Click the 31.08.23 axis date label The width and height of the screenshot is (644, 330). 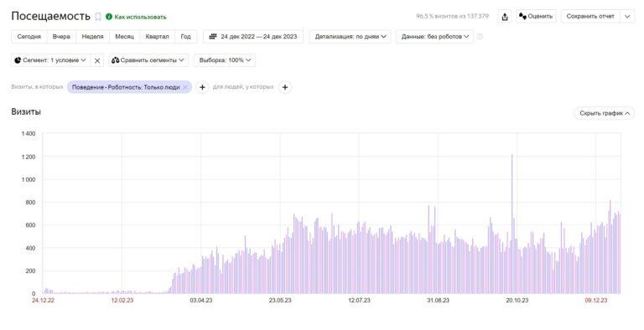coord(438,301)
